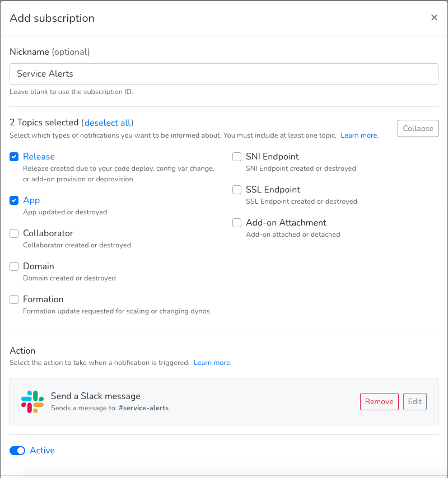Screen dimensions: 448x478
Task: Open Learn more link under Action
Action: [212, 363]
